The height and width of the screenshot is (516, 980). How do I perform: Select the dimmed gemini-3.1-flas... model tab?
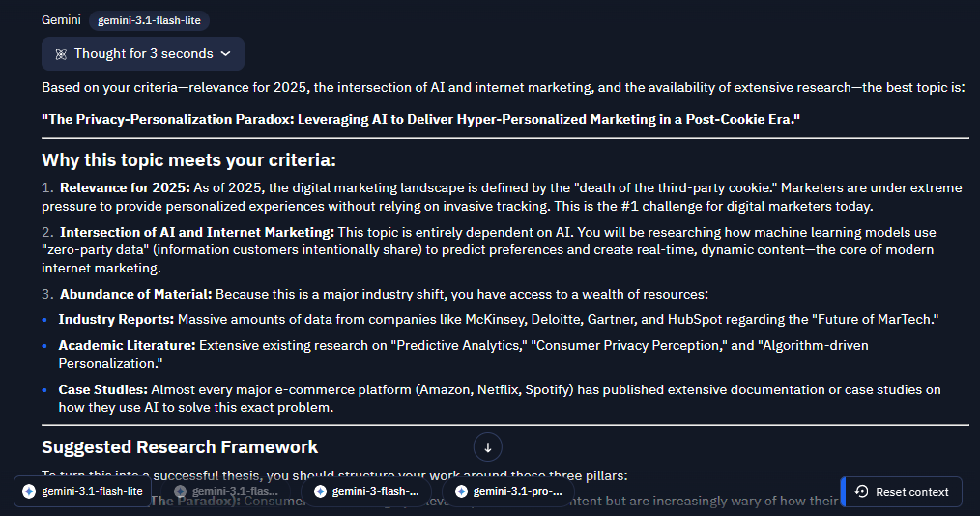tap(225, 492)
